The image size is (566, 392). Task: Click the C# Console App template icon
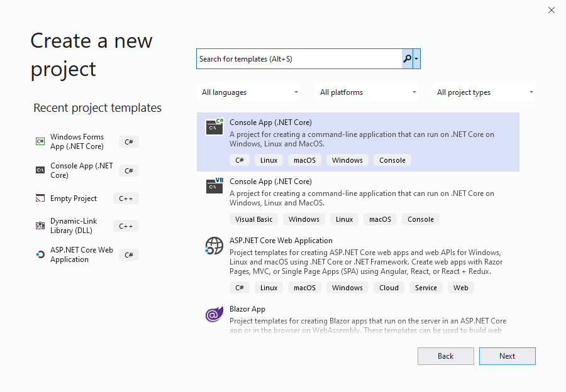click(x=214, y=127)
